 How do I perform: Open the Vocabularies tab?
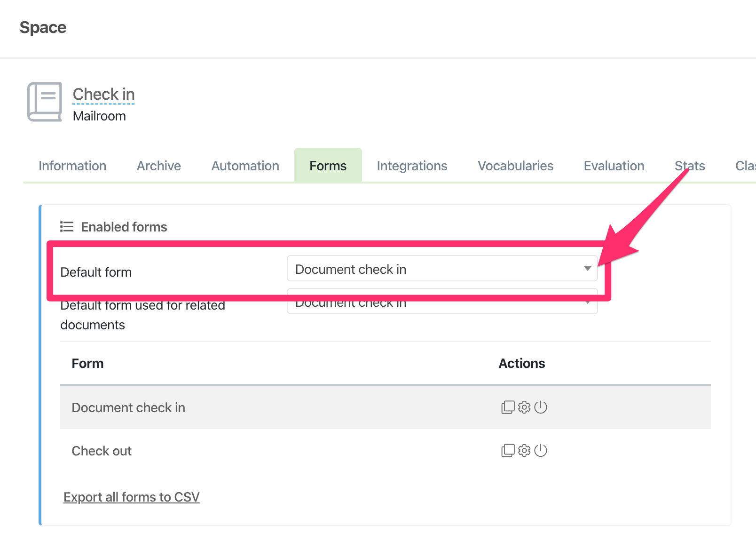515,166
